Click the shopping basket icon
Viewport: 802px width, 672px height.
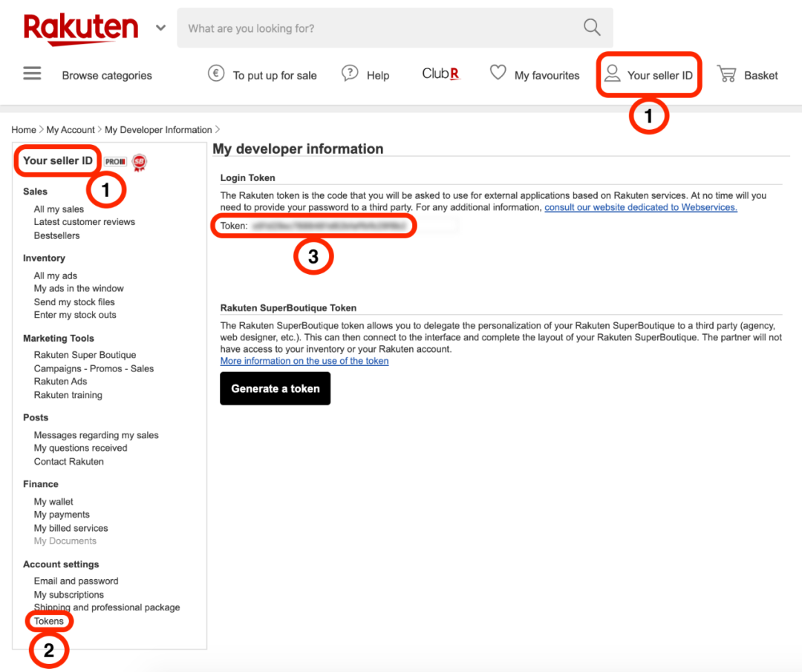click(726, 74)
